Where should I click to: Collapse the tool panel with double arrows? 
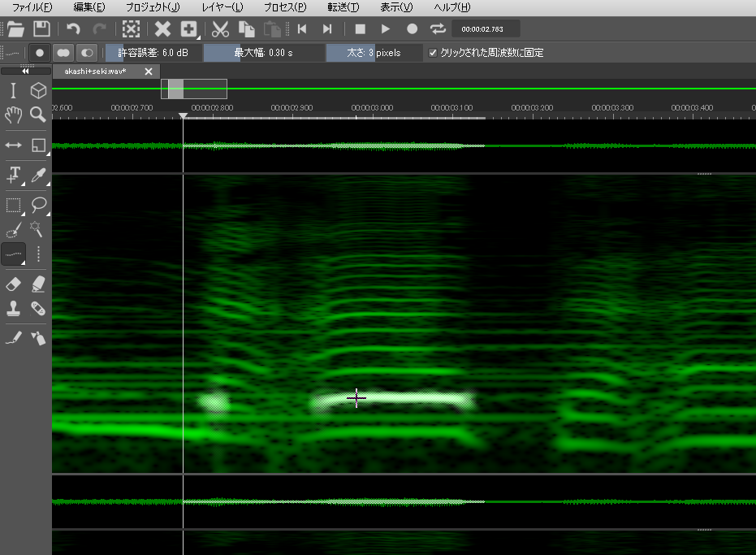[25, 71]
